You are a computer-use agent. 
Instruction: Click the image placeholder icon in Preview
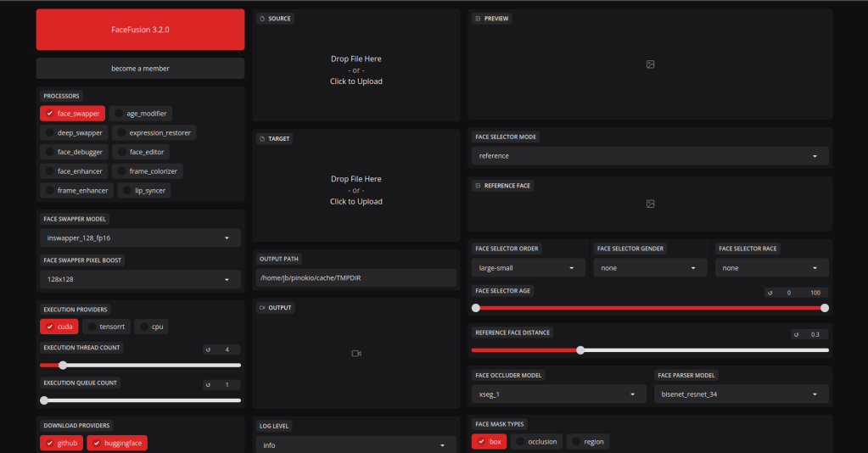pyautogui.click(x=650, y=64)
